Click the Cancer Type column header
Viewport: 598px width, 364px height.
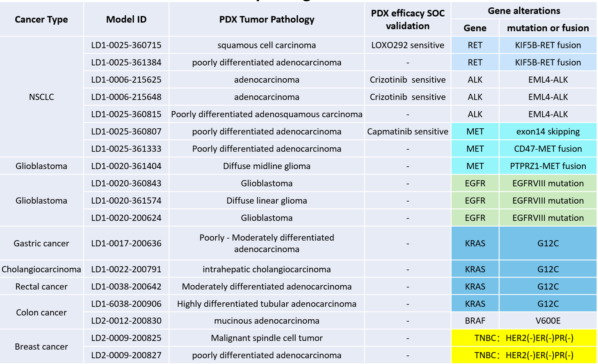tap(41, 19)
